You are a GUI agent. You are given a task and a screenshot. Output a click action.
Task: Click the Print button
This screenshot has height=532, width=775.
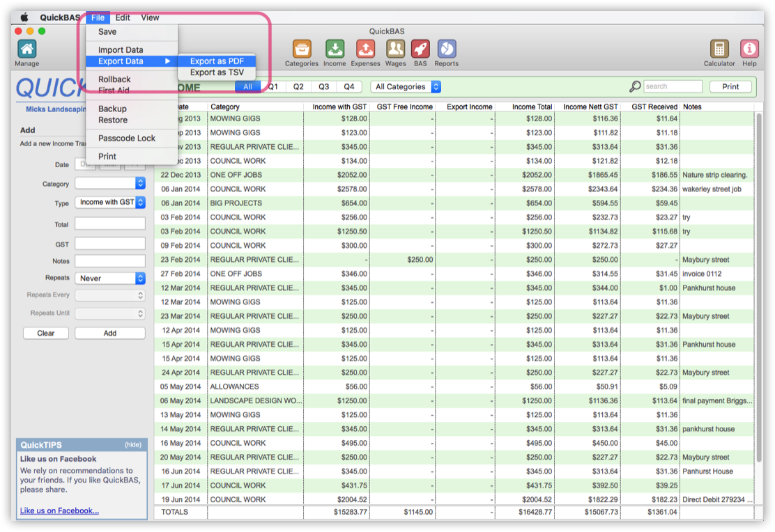click(x=730, y=86)
